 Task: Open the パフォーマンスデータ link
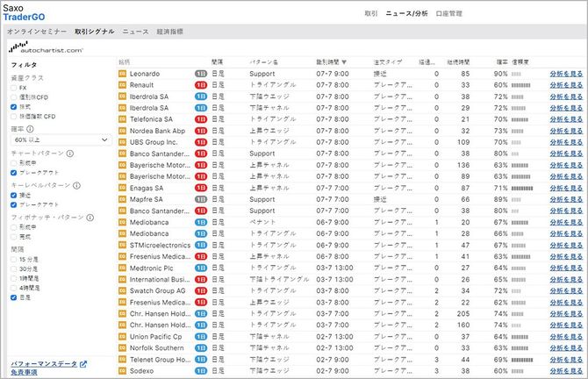click(x=44, y=363)
